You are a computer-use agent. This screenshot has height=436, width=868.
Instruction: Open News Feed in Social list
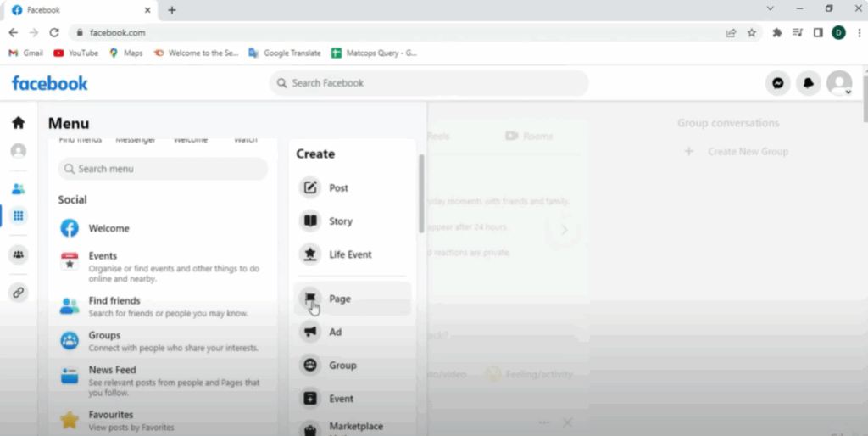162,381
